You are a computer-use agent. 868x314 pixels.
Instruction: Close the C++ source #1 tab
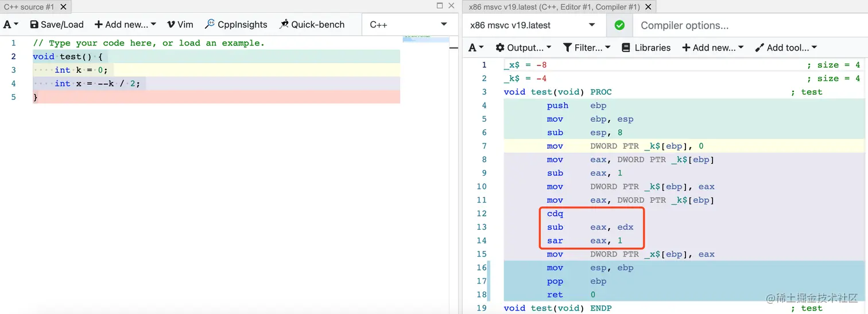(x=63, y=7)
